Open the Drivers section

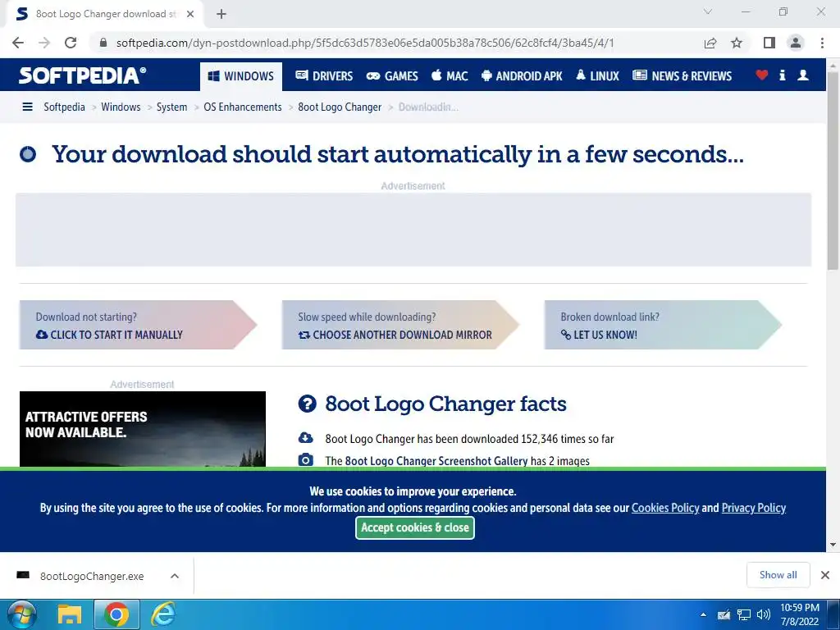[x=324, y=76]
